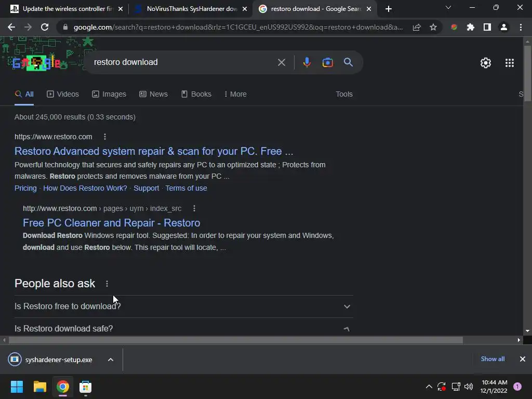The height and width of the screenshot is (399, 532).
Task: Open search Tools options
Action: tap(344, 95)
